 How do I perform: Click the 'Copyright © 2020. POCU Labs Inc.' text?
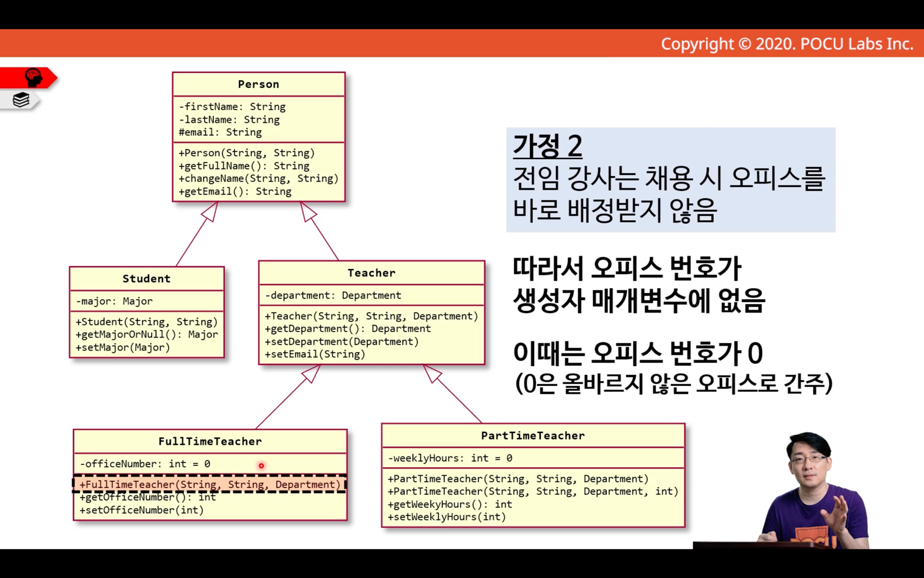tap(787, 44)
